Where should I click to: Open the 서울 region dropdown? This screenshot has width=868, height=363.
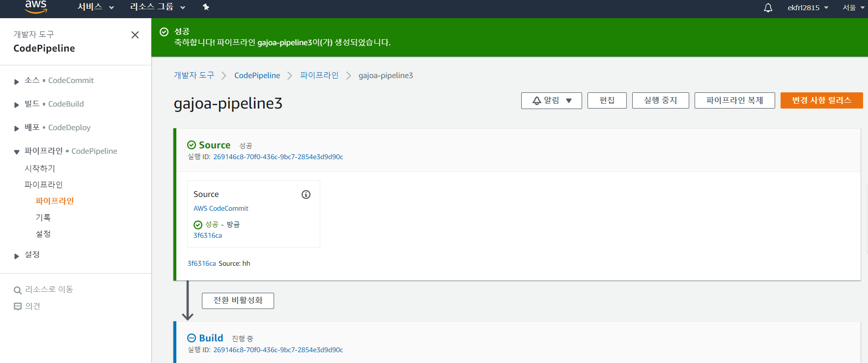pos(853,7)
